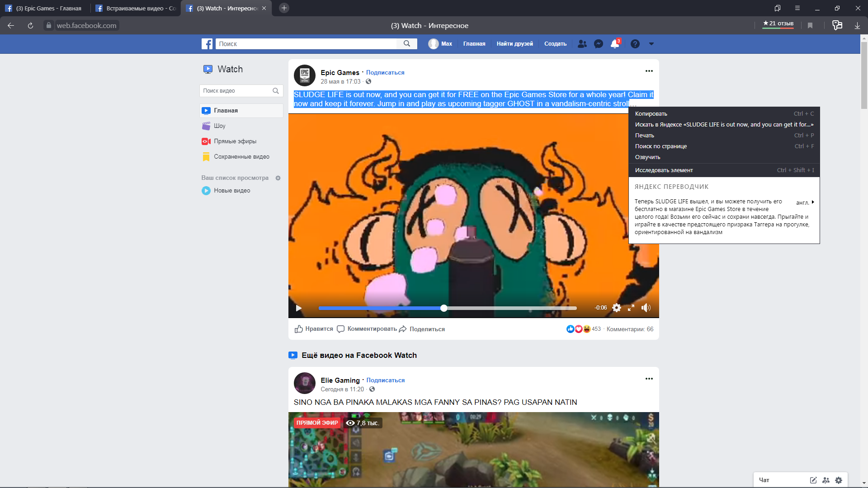Expand the account dropdown arrow

point(651,44)
